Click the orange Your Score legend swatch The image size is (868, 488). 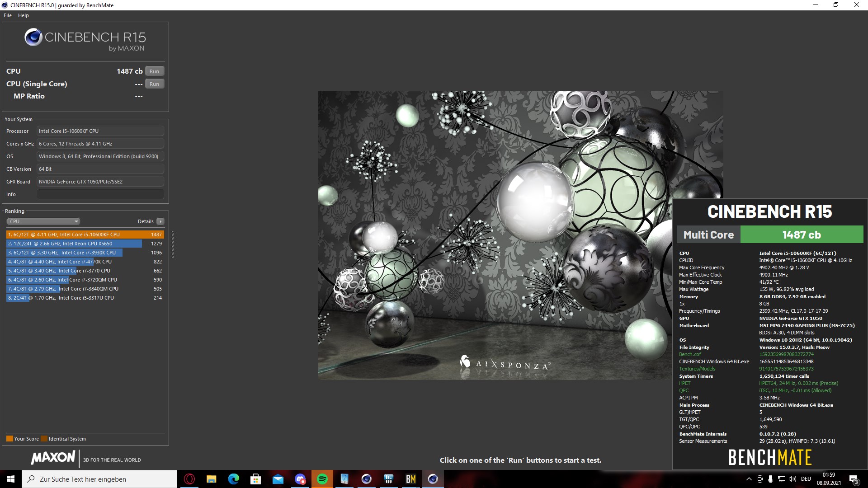coord(9,439)
